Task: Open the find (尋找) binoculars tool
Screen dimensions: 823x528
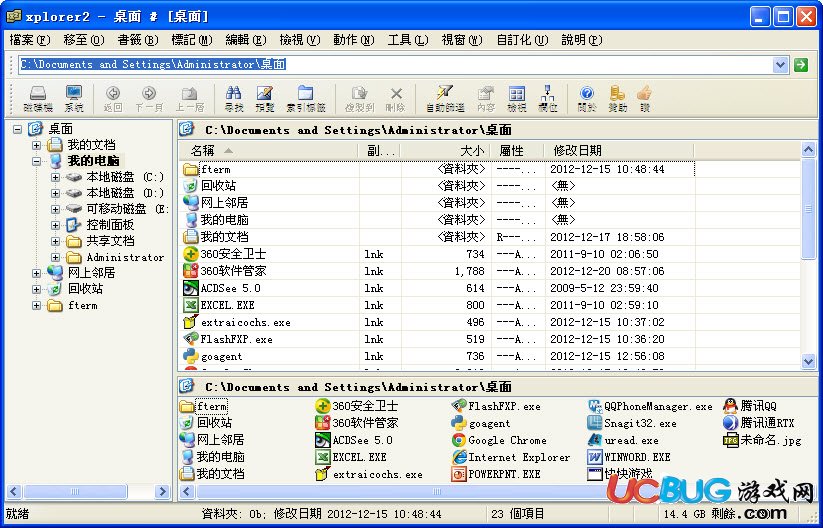Action: (234, 98)
